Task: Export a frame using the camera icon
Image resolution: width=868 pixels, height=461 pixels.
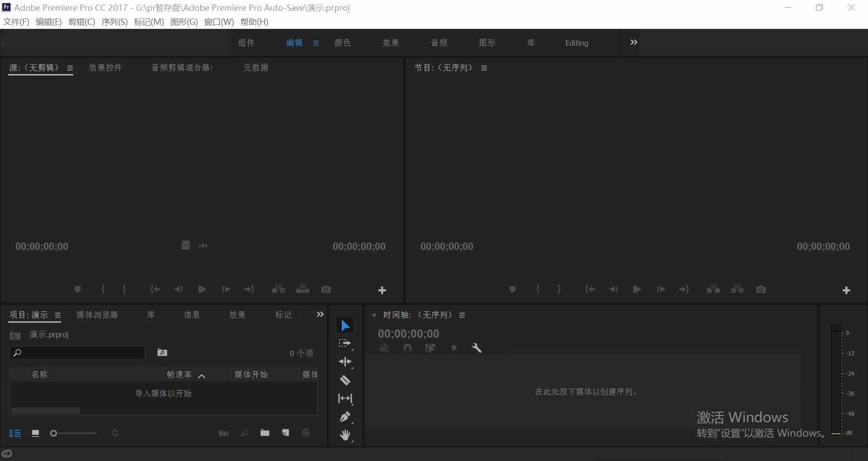Action: [x=761, y=289]
